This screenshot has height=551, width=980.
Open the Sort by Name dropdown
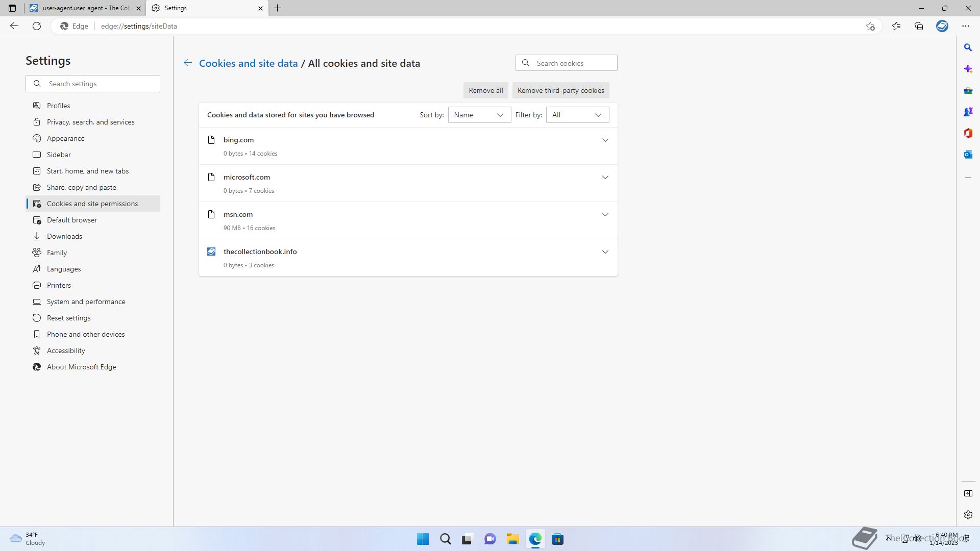tap(479, 115)
